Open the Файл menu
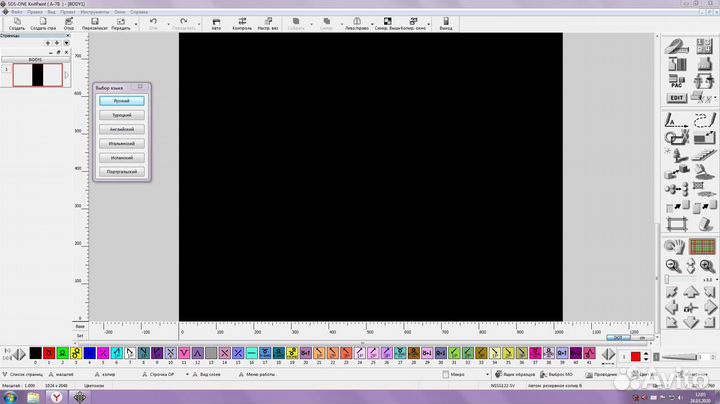The image size is (720, 404). point(17,12)
